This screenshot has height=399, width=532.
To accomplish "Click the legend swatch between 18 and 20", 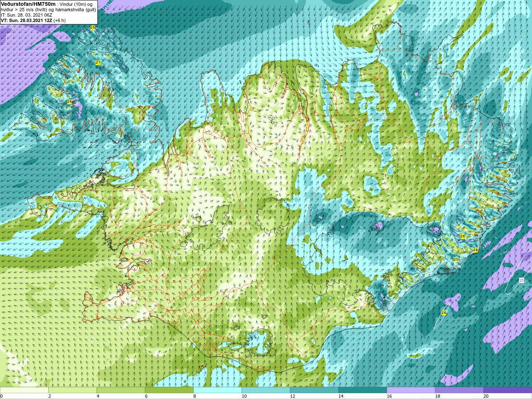I will click(459, 390).
